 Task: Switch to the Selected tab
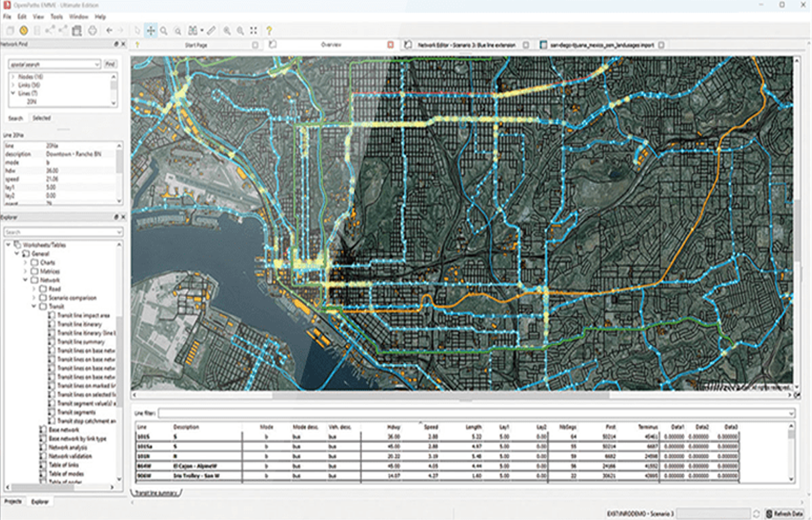[42, 118]
